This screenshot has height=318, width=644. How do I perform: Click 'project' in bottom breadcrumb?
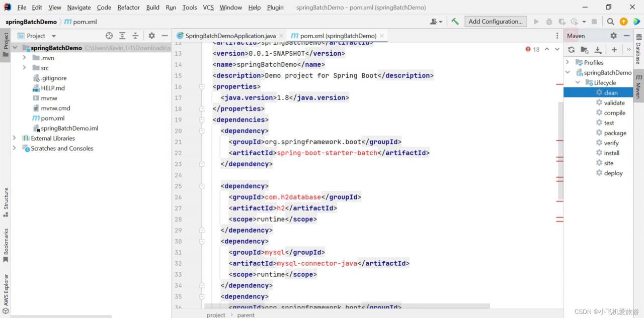(216, 315)
